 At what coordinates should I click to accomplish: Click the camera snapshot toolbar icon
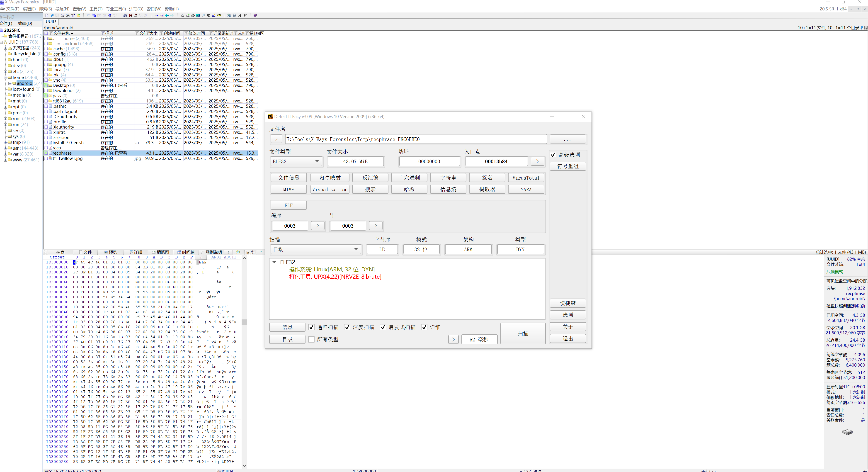(x=209, y=15)
